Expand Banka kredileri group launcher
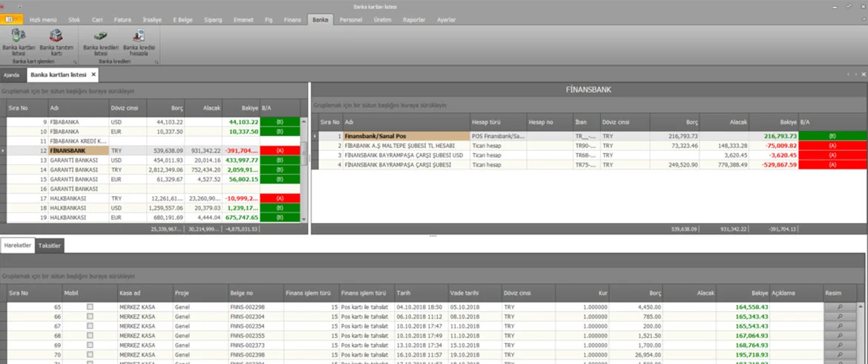868x364 pixels. point(157,62)
